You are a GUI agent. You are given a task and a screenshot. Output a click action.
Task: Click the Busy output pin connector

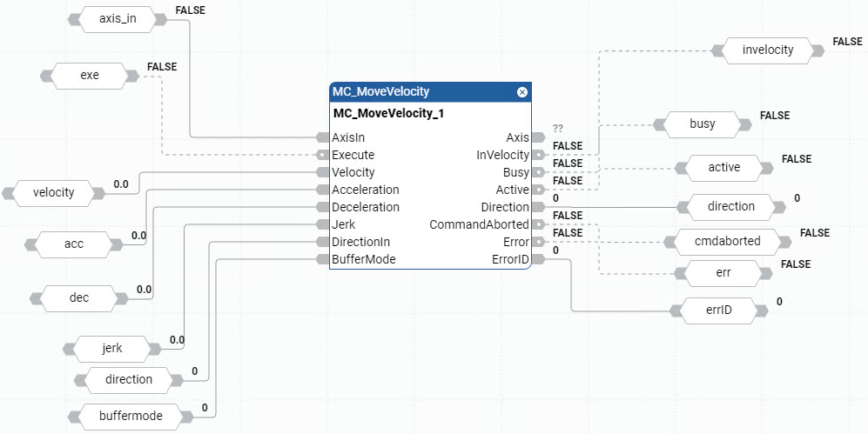pyautogui.click(x=539, y=172)
